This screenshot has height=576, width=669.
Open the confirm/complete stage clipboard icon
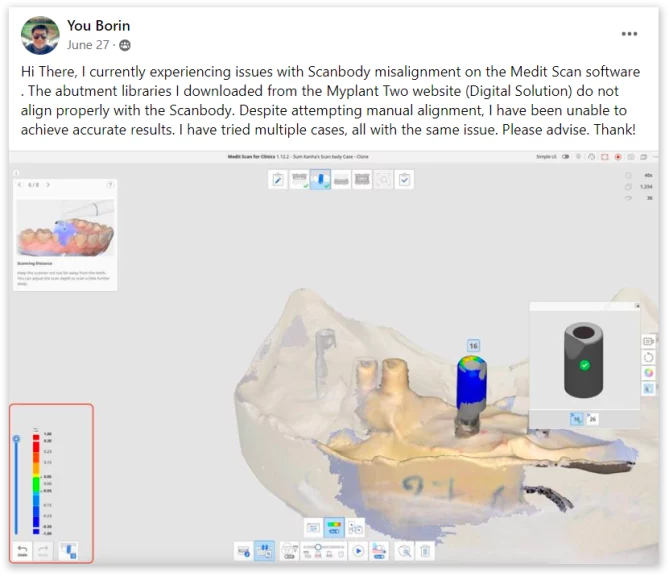(x=404, y=180)
